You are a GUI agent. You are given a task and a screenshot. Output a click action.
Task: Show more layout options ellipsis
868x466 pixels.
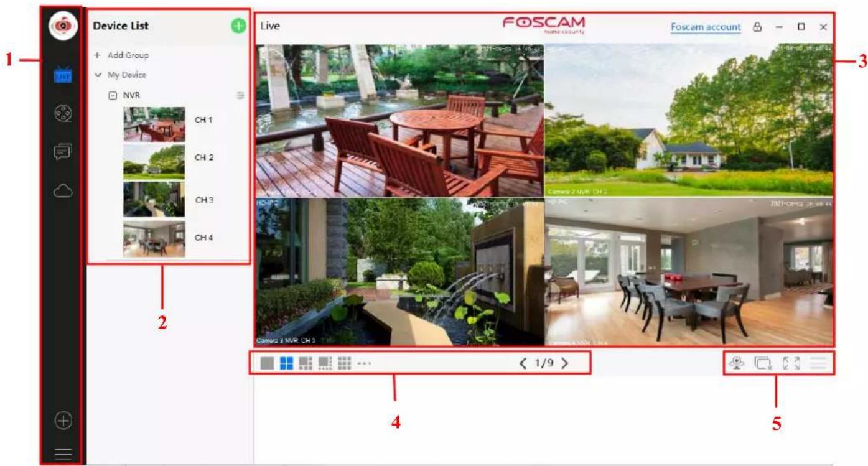(364, 363)
